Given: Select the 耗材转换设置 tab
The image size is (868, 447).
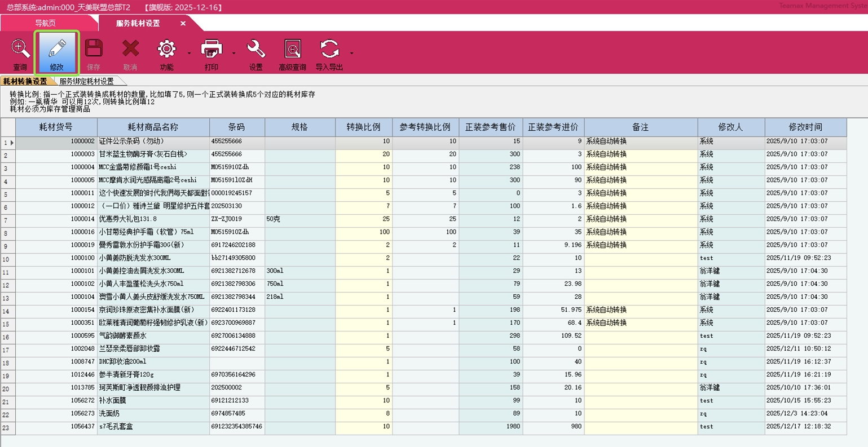Looking at the screenshot, I should point(25,81).
